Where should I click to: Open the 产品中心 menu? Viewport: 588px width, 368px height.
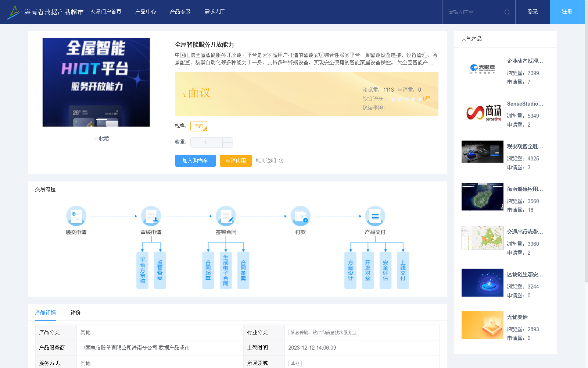click(146, 12)
